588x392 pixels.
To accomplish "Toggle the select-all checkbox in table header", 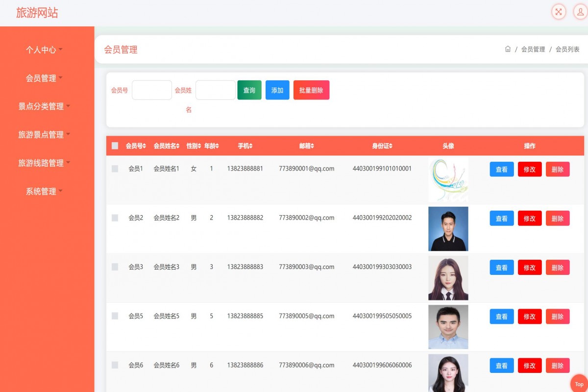I will pyautogui.click(x=115, y=146).
